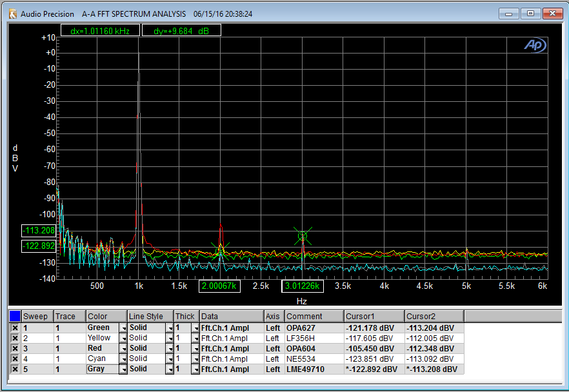Screen dimensions: 569x392
Task: Maximize the Audio Precision window
Action: click(x=530, y=14)
